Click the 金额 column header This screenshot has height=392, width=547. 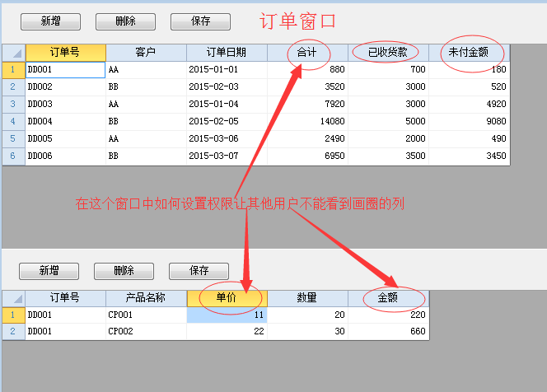point(388,298)
